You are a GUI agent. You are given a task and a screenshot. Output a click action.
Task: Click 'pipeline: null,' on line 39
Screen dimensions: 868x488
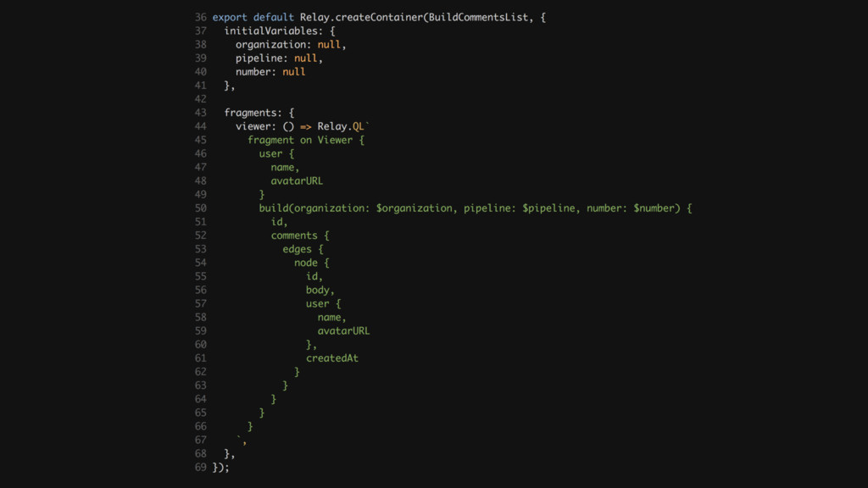[279, 58]
